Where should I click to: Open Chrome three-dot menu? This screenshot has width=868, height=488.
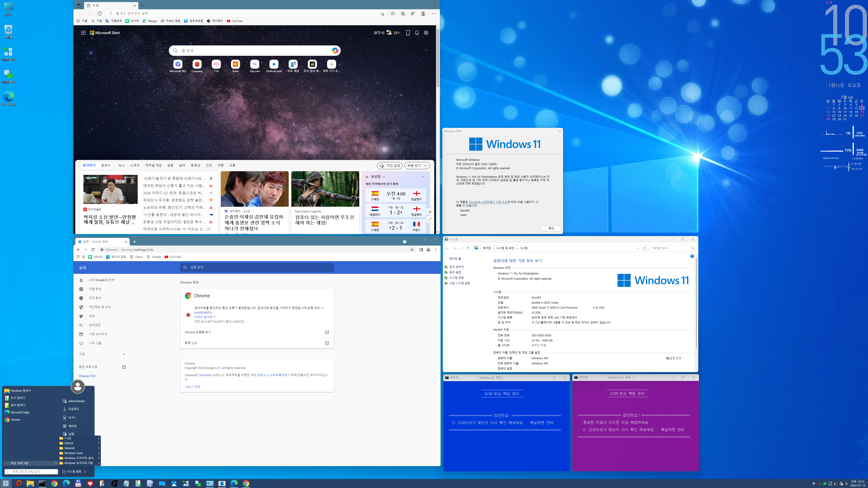(436, 250)
